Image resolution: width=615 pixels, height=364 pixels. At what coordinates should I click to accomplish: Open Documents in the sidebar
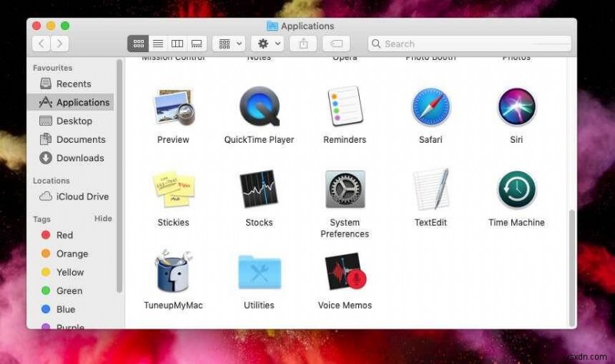[x=71, y=140]
